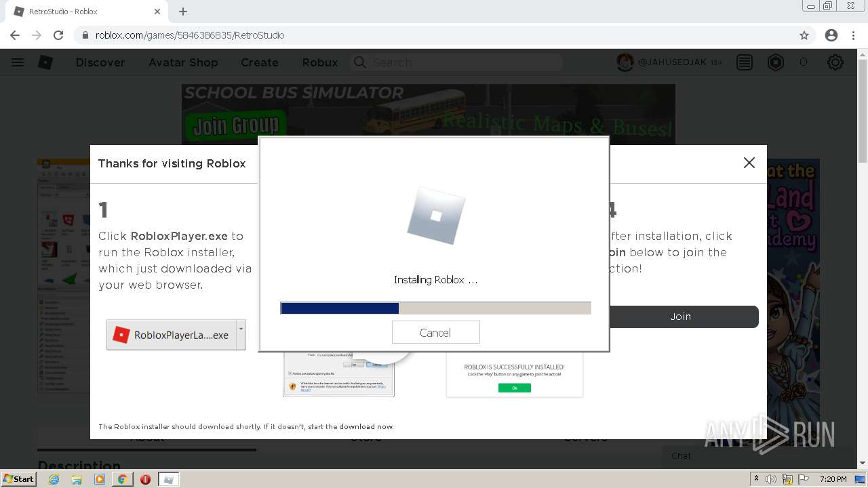Open the settings gear icon
The width and height of the screenshot is (868, 488).
(x=835, y=62)
